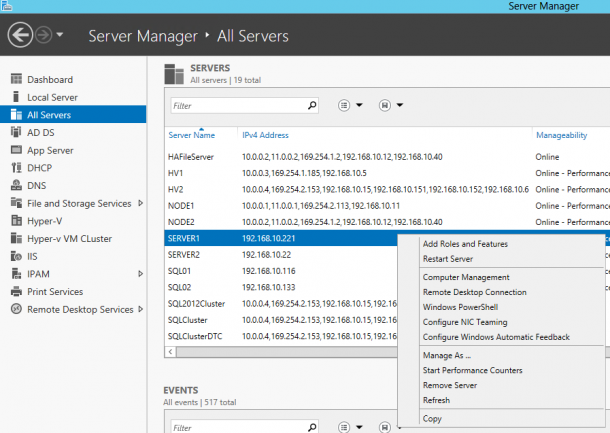Select Configure Windows Automatic Feedback
The width and height of the screenshot is (610, 433).
click(x=496, y=337)
